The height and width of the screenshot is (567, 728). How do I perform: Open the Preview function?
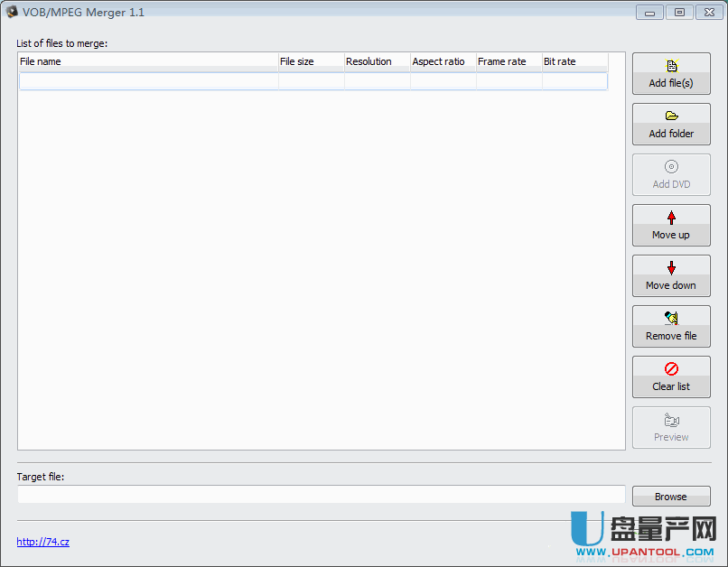click(671, 427)
